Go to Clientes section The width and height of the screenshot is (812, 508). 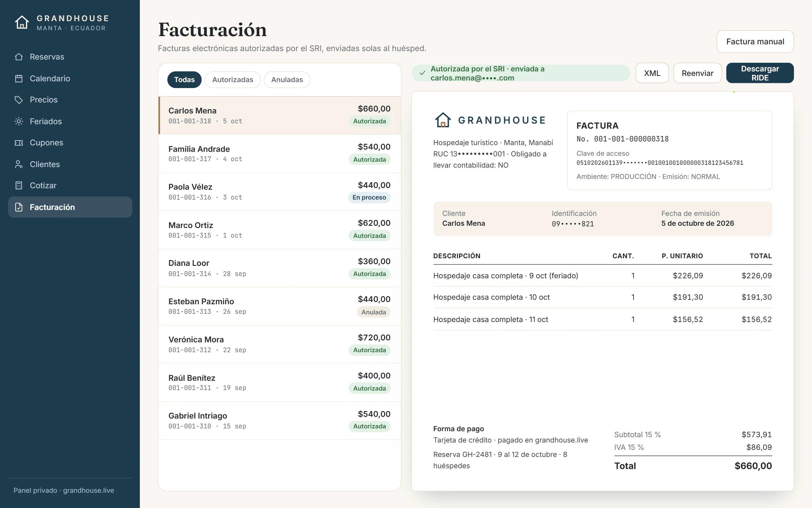(x=70, y=164)
